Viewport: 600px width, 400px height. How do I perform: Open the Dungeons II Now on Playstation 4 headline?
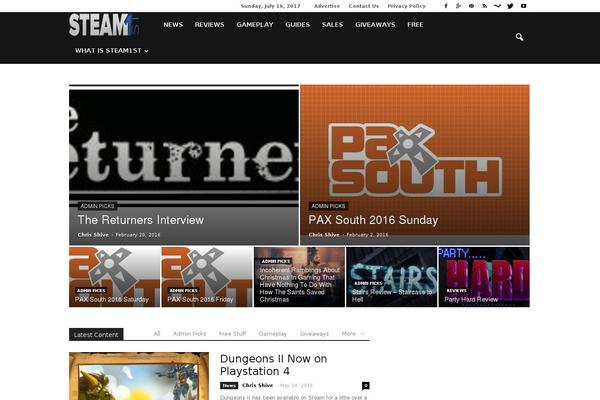coord(274,365)
